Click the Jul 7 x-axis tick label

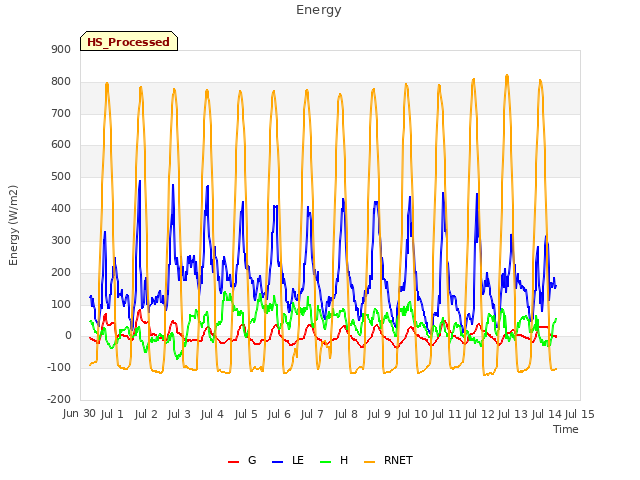point(312,414)
